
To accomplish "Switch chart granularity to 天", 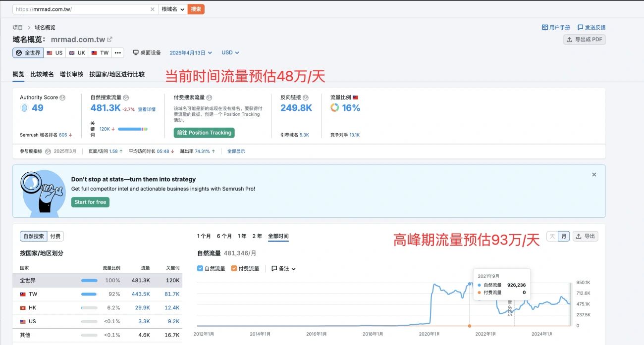I will (x=552, y=237).
